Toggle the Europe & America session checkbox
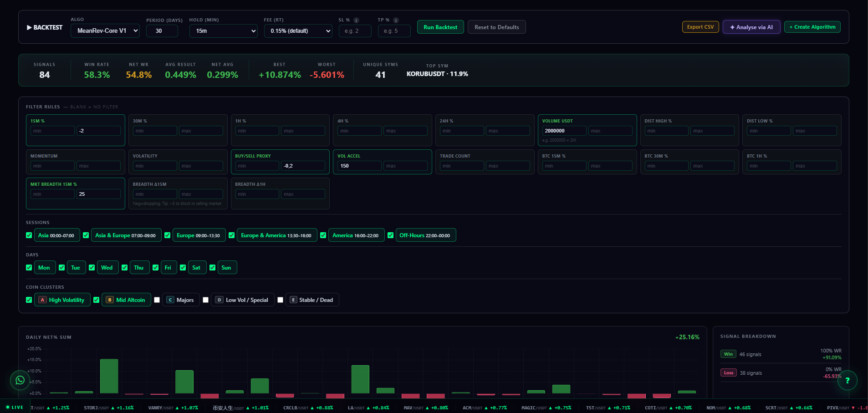This screenshot has height=413, width=868. 232,235
